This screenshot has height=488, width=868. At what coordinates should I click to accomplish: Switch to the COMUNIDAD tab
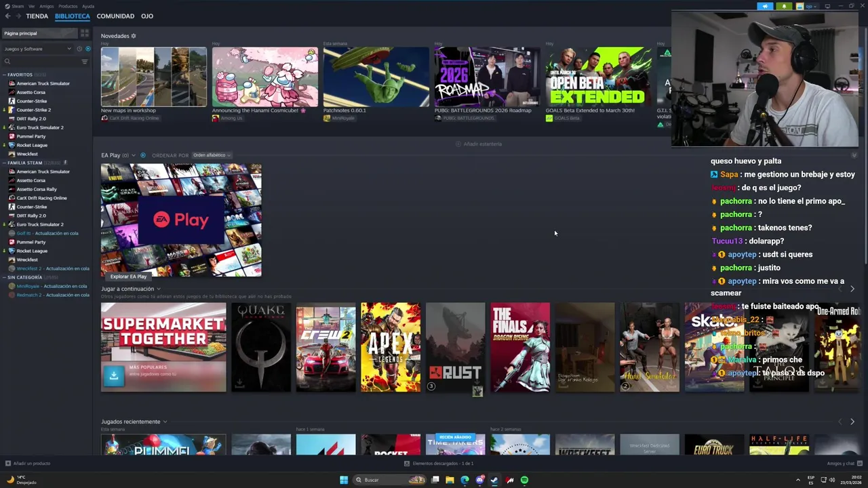(115, 16)
